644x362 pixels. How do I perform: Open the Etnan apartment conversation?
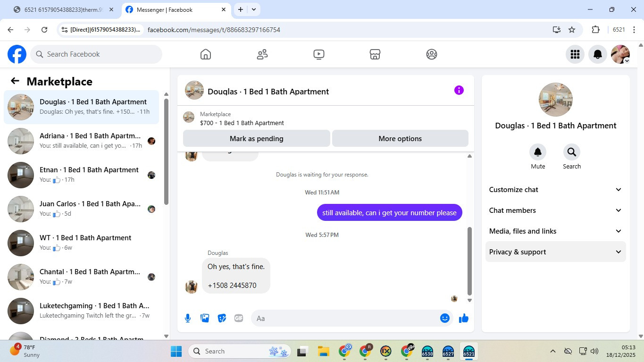tap(82, 175)
